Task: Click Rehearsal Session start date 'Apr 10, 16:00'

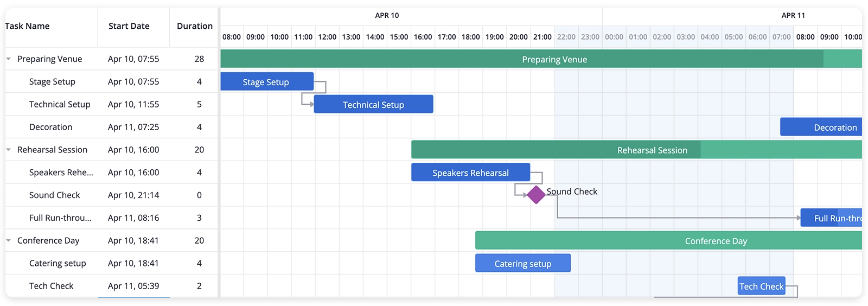Action: coord(133,150)
